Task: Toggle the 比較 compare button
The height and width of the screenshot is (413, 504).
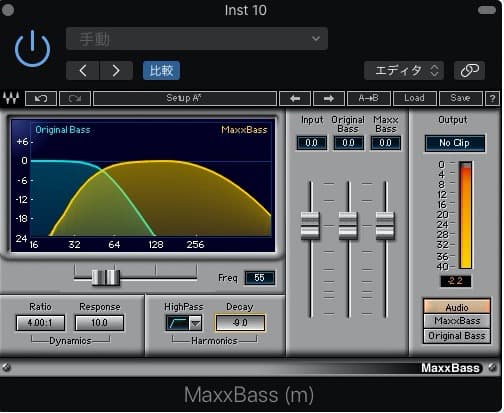Action: tap(161, 71)
